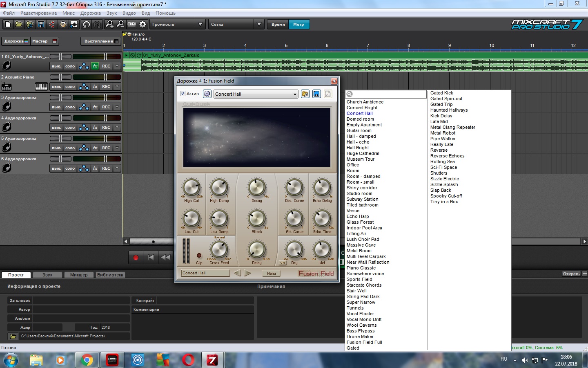Click the mix down to audio file icon
The image size is (588, 368).
[x=74, y=25]
